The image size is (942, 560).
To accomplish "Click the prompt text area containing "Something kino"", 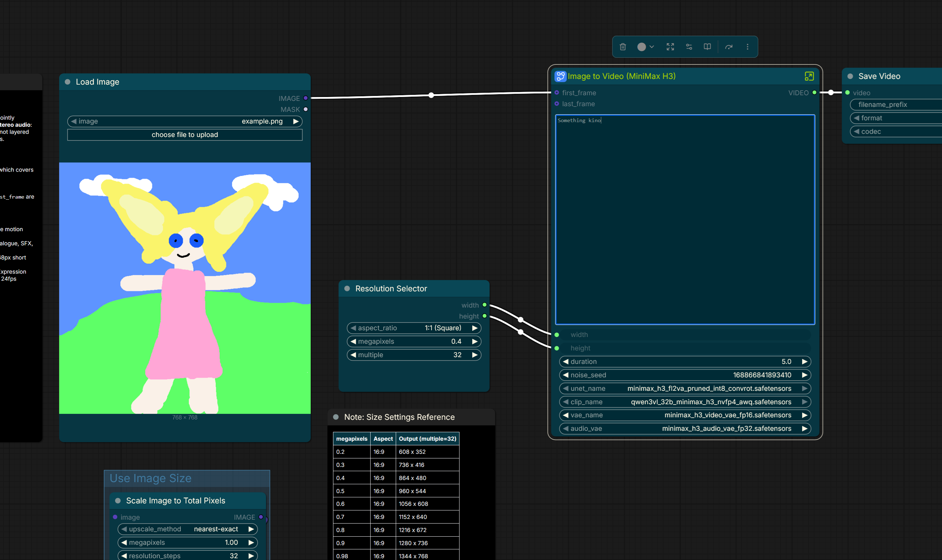I will click(685, 219).
